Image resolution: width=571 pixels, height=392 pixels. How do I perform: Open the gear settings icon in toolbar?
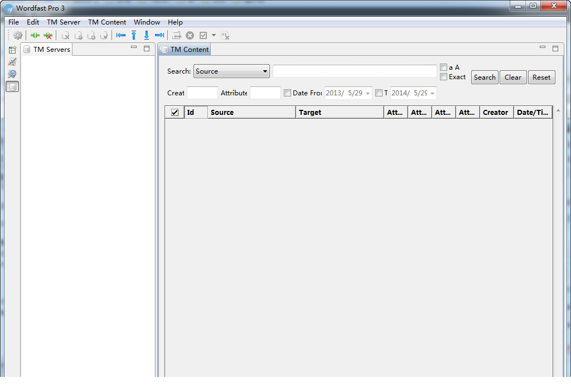pyautogui.click(x=18, y=35)
